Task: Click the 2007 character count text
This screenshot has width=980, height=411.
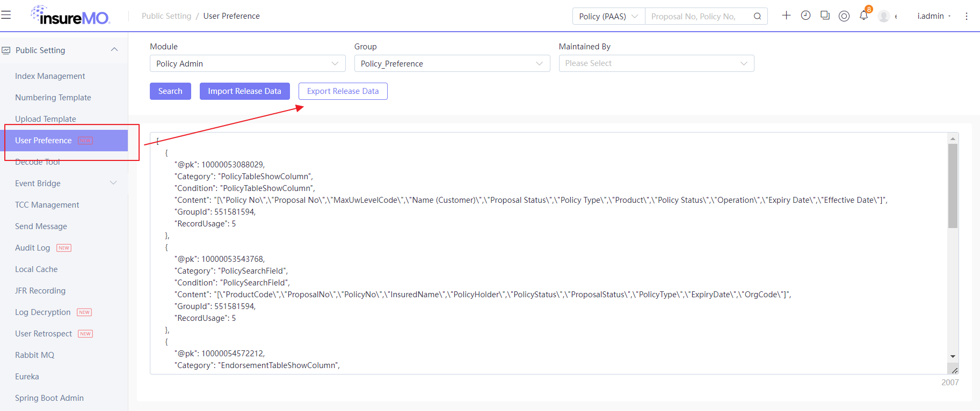Action: (x=950, y=383)
